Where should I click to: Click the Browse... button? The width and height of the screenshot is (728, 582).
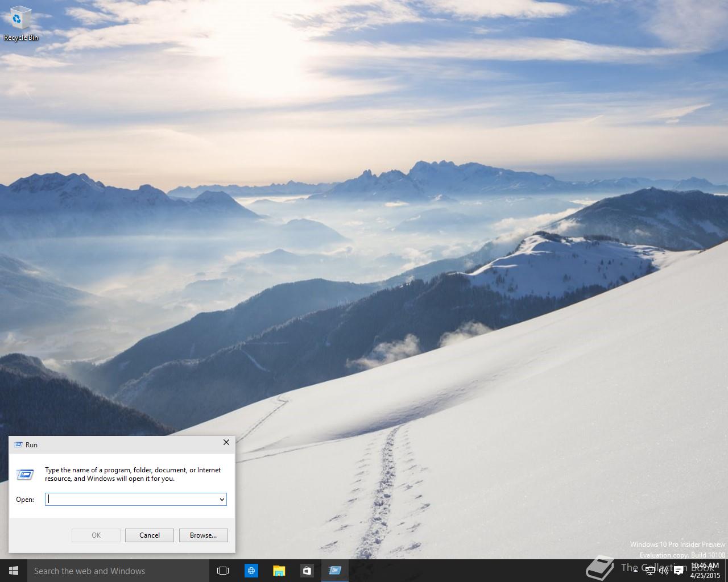coord(203,535)
